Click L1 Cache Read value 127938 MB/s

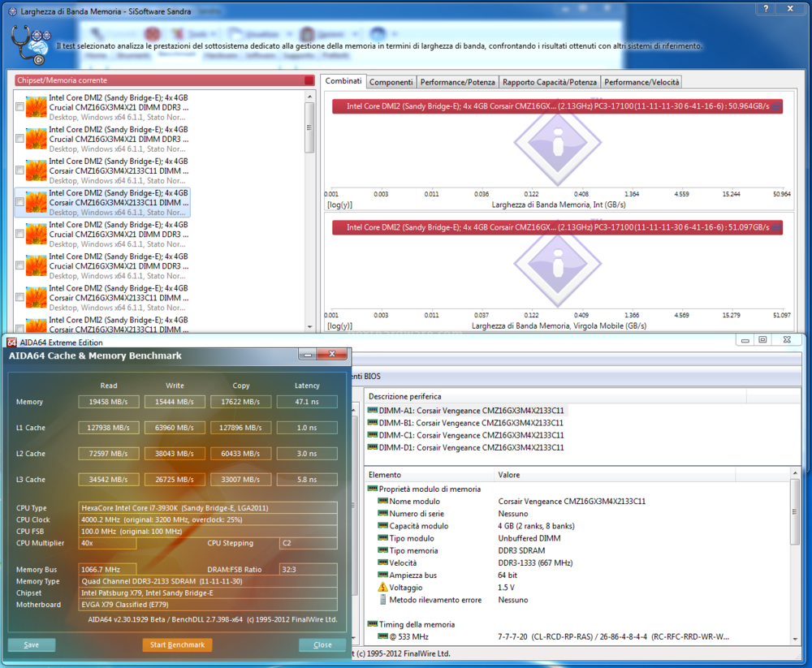(x=109, y=428)
